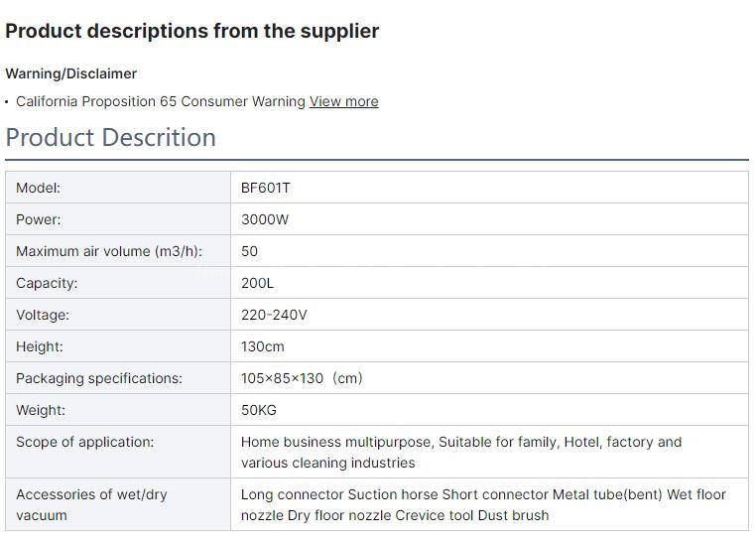This screenshot has height=542, width=756.
Task: Select the 220-240V voltage value
Action: point(274,315)
